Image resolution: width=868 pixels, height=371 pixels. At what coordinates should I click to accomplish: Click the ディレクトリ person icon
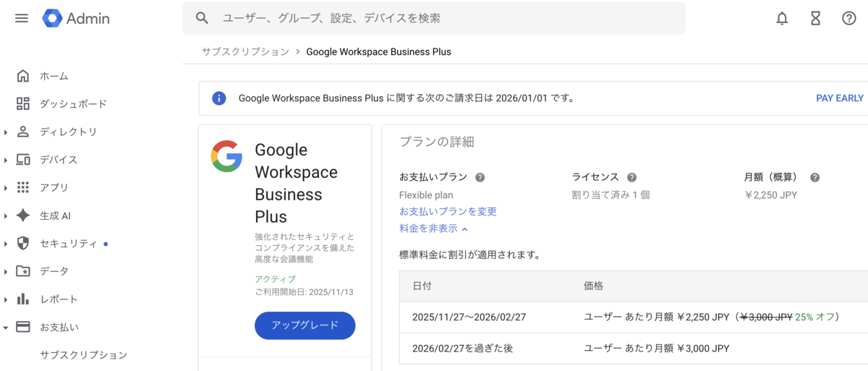pyautogui.click(x=23, y=132)
